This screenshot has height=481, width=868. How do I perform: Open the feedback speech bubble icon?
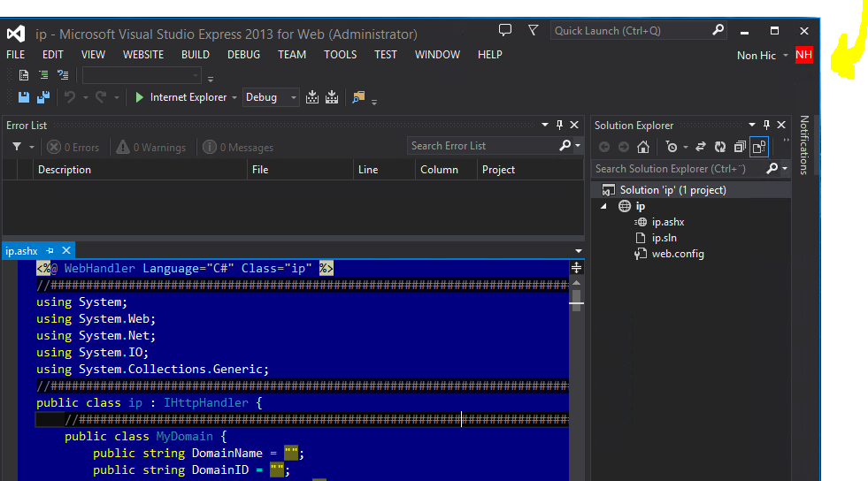505,30
